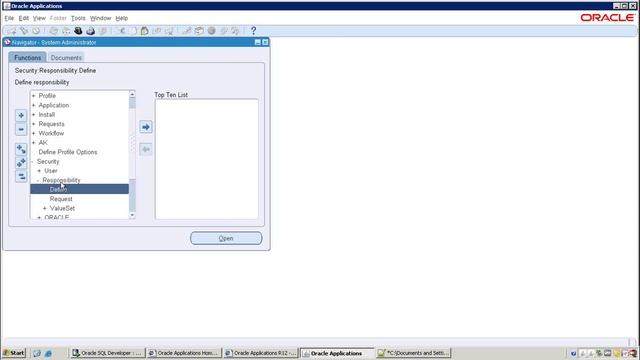Click inside the Top Ten List box
This screenshot has height=360, width=640.
coord(207,159)
